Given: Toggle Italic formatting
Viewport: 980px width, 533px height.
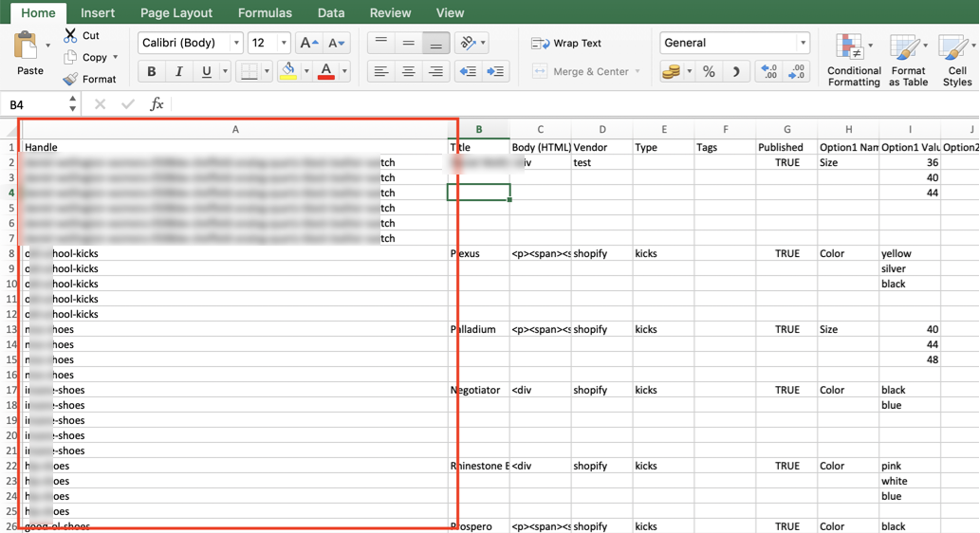Looking at the screenshot, I should click(178, 71).
